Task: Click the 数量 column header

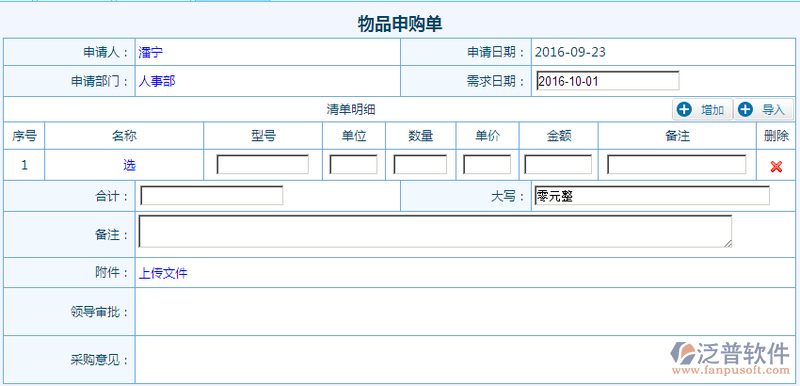Action: click(421, 136)
